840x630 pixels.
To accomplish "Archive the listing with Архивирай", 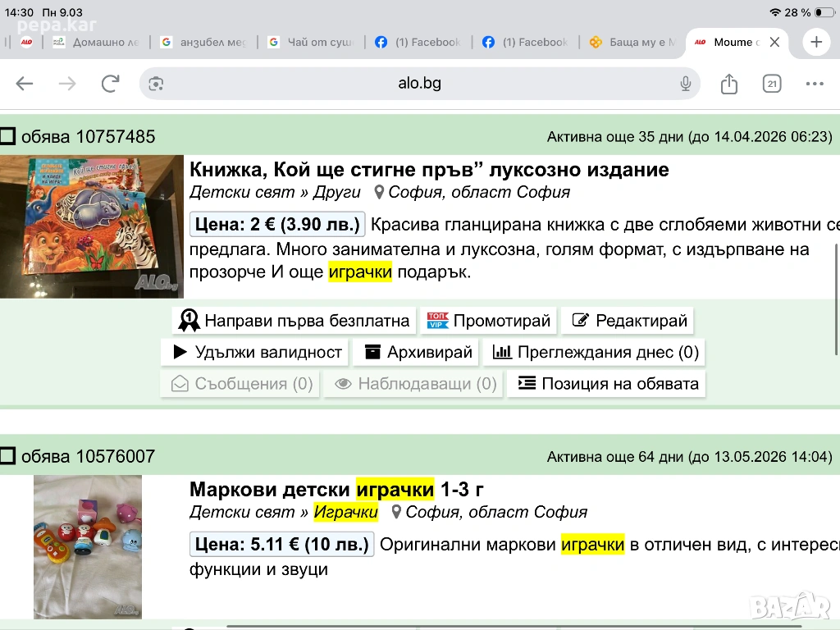I will point(418,353).
